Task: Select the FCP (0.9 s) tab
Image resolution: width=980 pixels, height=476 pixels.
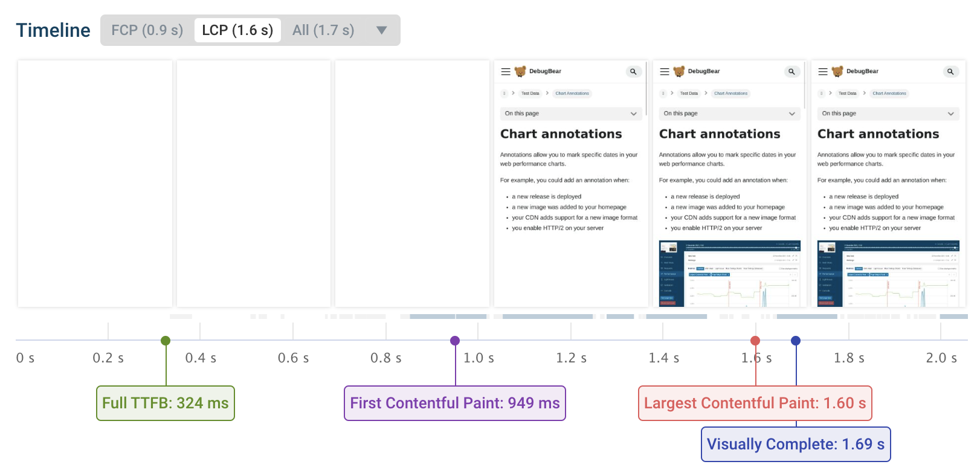Action: pyautogui.click(x=147, y=30)
